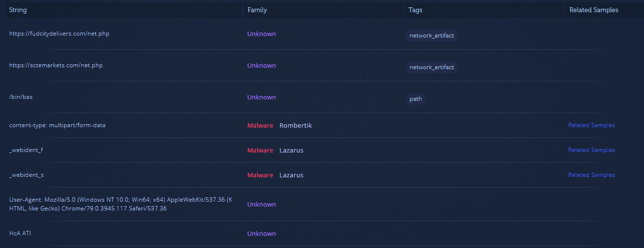The width and height of the screenshot is (644, 248).
Task: Click the _webident_s string
Action: tap(26, 175)
